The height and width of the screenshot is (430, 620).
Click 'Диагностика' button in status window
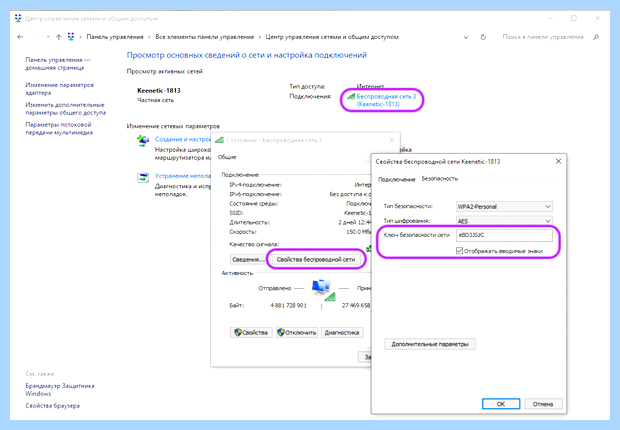click(342, 333)
